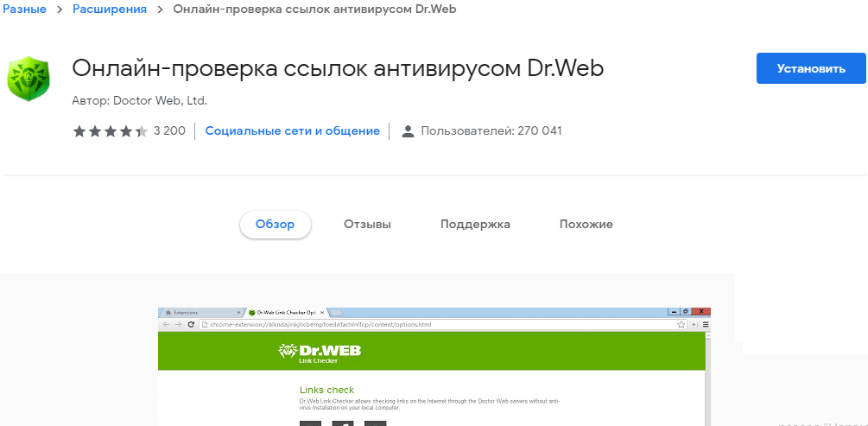Click the star rating next to 3 200
868x426 pixels.
111,131
